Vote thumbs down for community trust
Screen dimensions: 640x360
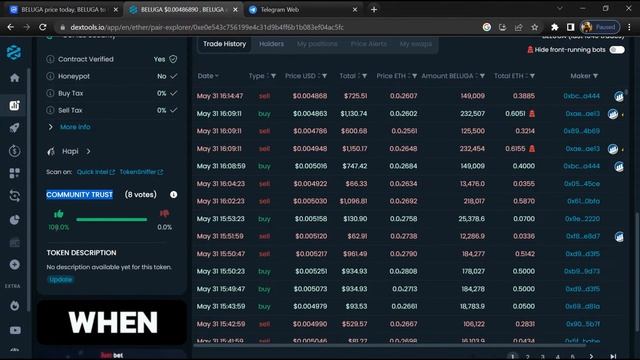pos(164,213)
